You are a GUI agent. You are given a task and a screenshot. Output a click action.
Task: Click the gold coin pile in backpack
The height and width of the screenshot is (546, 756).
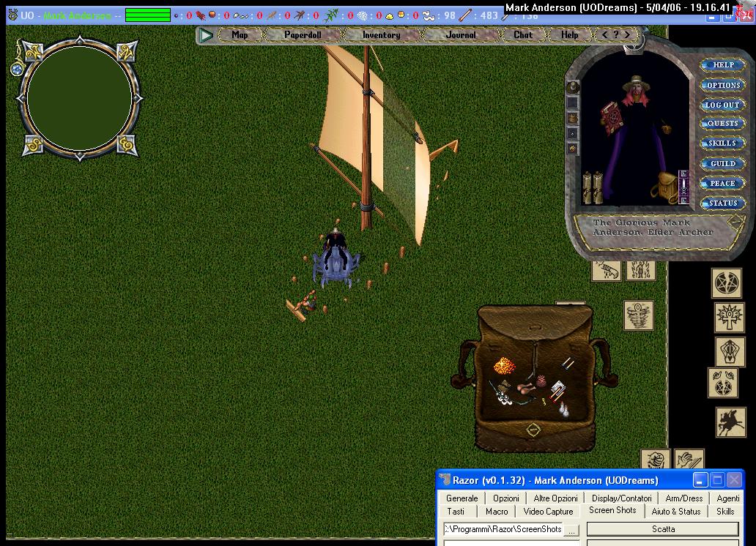click(503, 365)
